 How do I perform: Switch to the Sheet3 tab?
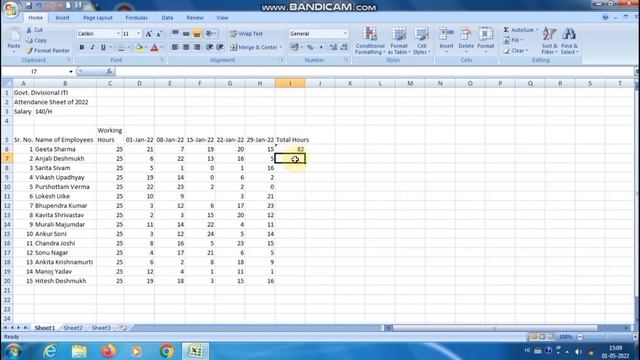[101, 328]
